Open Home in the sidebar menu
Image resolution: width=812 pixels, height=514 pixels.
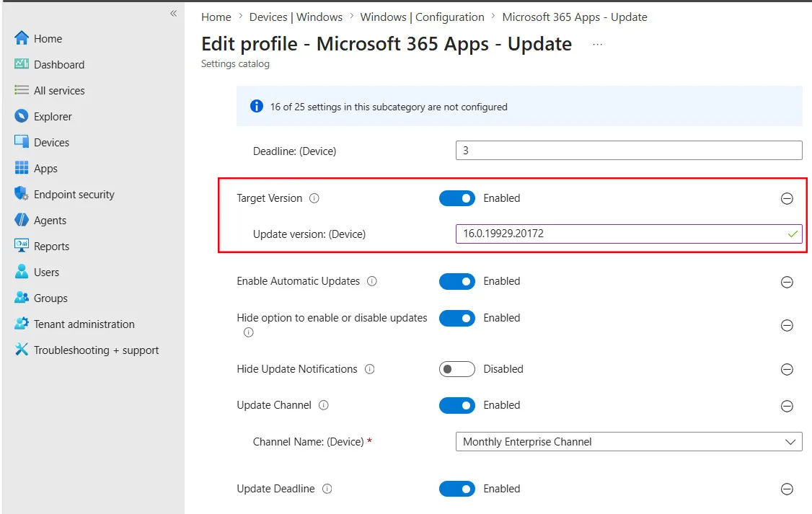pos(48,38)
